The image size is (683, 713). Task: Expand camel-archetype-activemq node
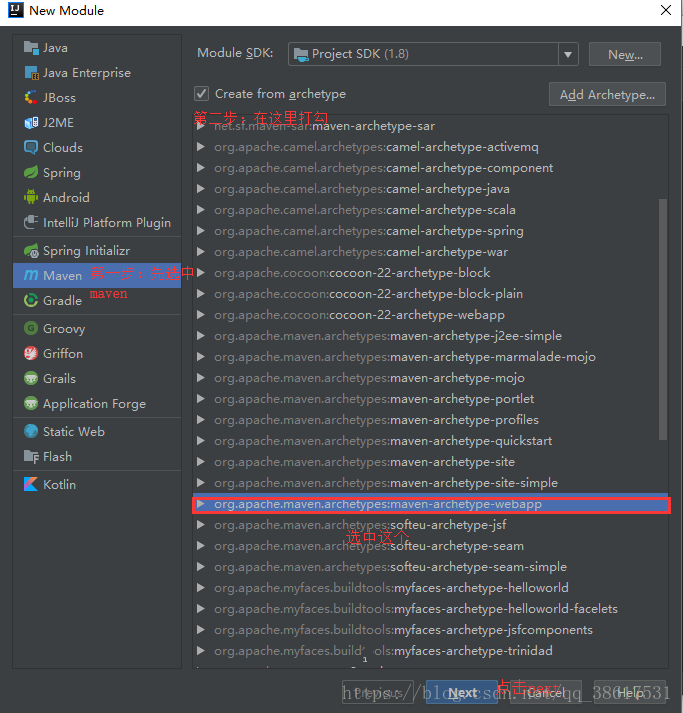click(201, 147)
